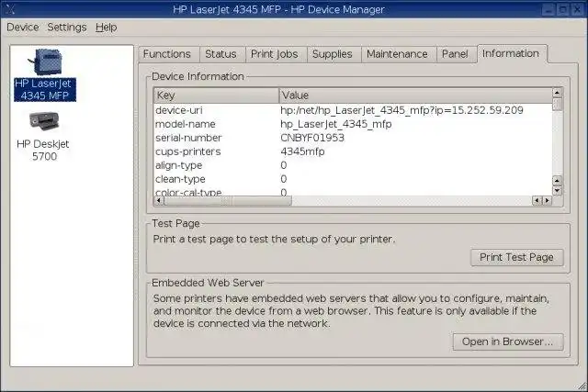Select the device-uri key row
The height and width of the screenshot is (392, 588).
point(353,110)
